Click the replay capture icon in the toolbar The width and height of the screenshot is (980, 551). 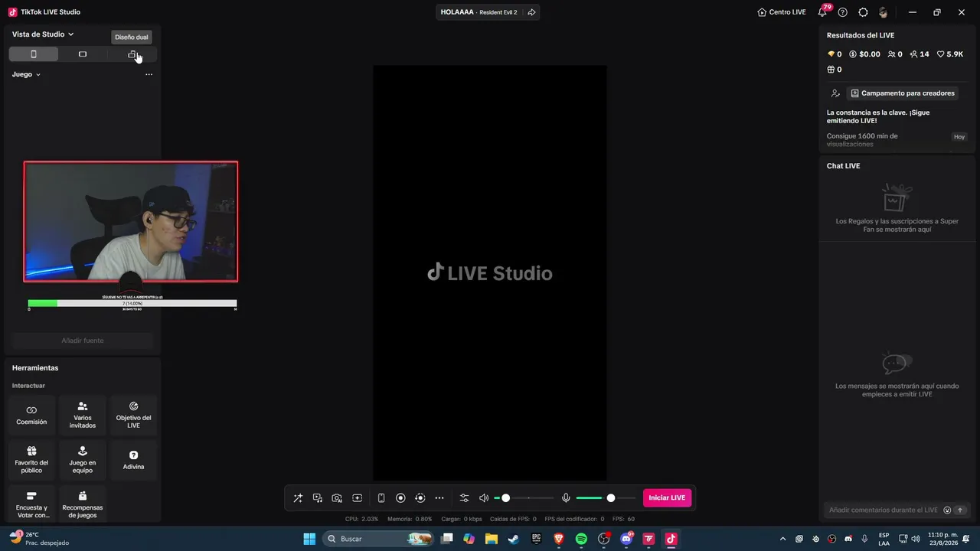pos(420,498)
